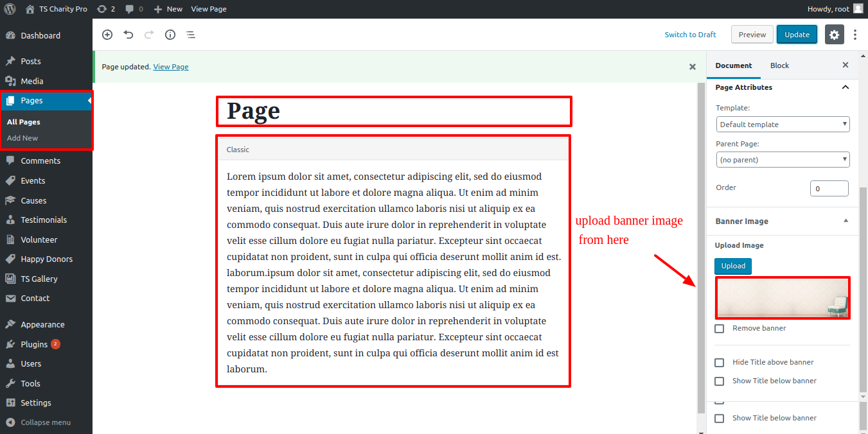Open the content structure info icon
The height and width of the screenshot is (434, 868).
pyautogui.click(x=170, y=35)
